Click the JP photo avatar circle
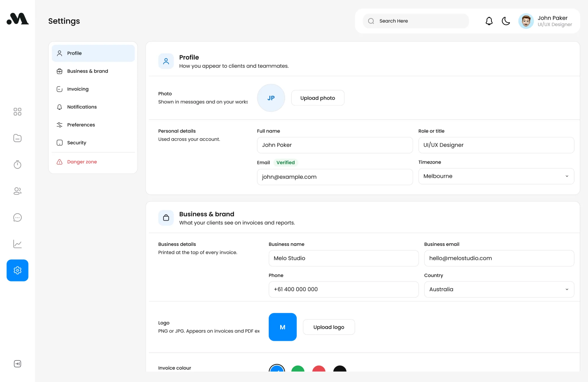Viewport: 588px width, 382px height. point(271,98)
